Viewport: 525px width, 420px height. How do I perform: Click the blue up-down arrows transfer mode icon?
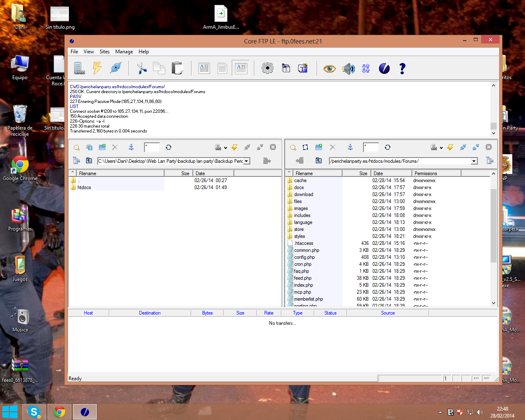pyautogui.click(x=366, y=68)
